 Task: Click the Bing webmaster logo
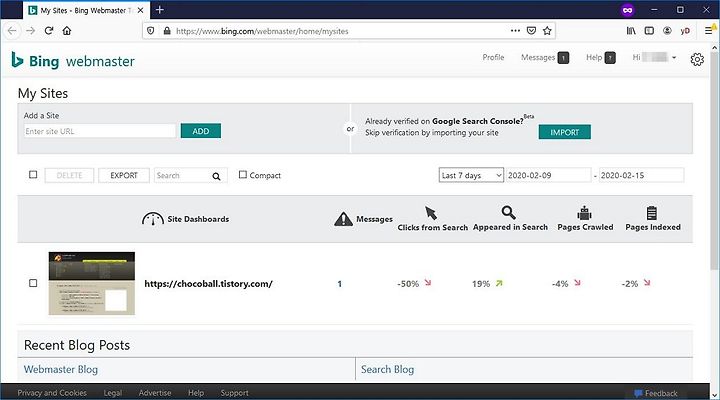click(x=73, y=61)
